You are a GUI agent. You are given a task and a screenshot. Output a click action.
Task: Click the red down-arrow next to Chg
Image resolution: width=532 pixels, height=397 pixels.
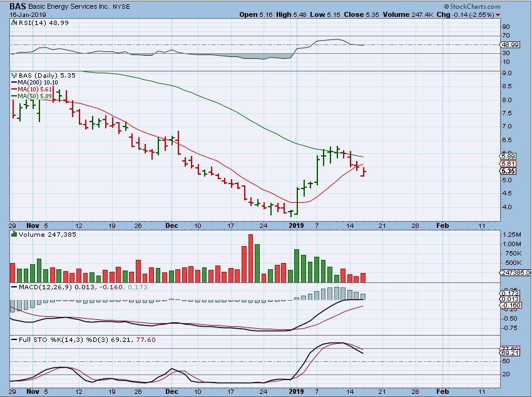(x=498, y=14)
